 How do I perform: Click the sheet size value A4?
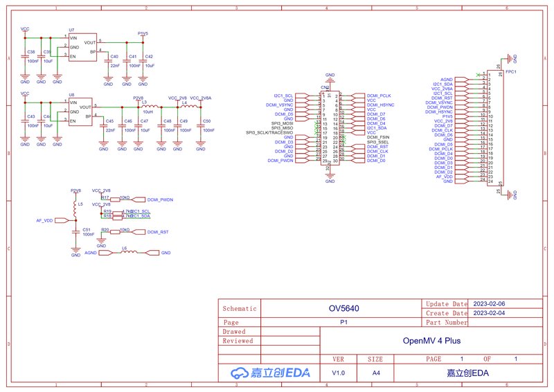coord(376,373)
